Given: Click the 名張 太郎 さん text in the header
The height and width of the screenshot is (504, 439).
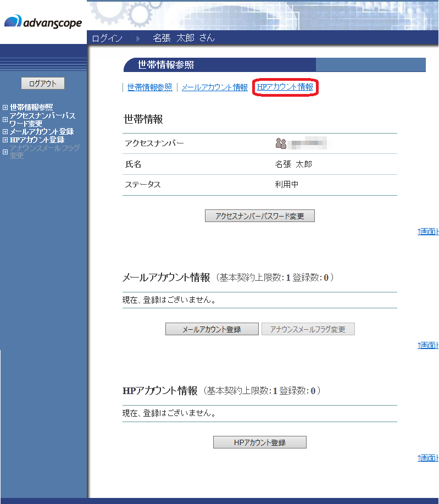Looking at the screenshot, I should coord(184,38).
